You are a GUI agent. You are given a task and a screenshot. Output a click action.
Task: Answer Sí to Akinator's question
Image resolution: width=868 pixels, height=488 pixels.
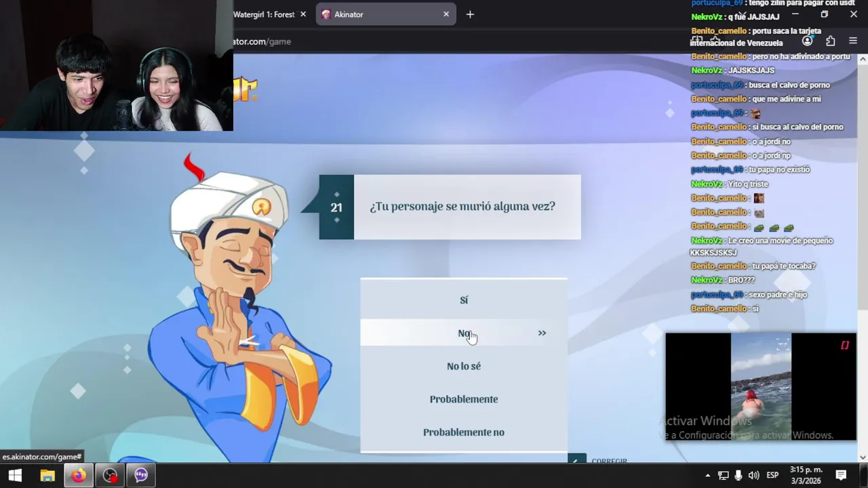(x=464, y=300)
